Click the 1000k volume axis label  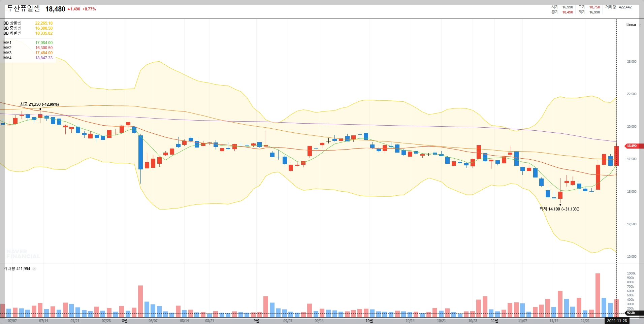click(631, 273)
